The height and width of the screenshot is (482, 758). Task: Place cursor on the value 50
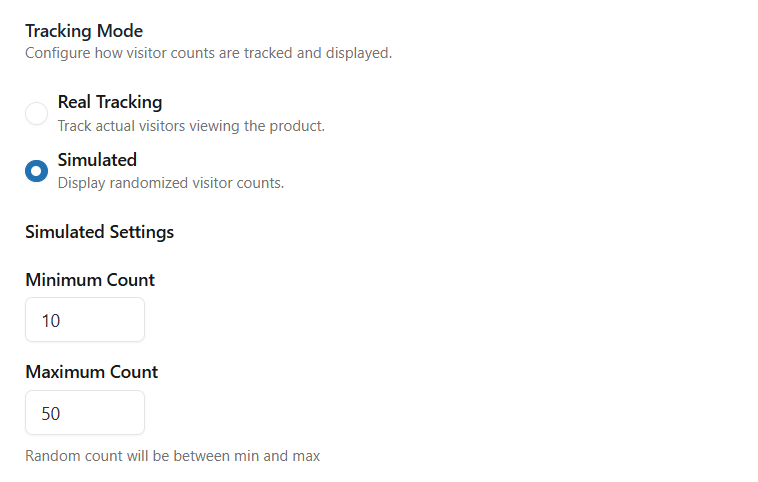click(51, 414)
